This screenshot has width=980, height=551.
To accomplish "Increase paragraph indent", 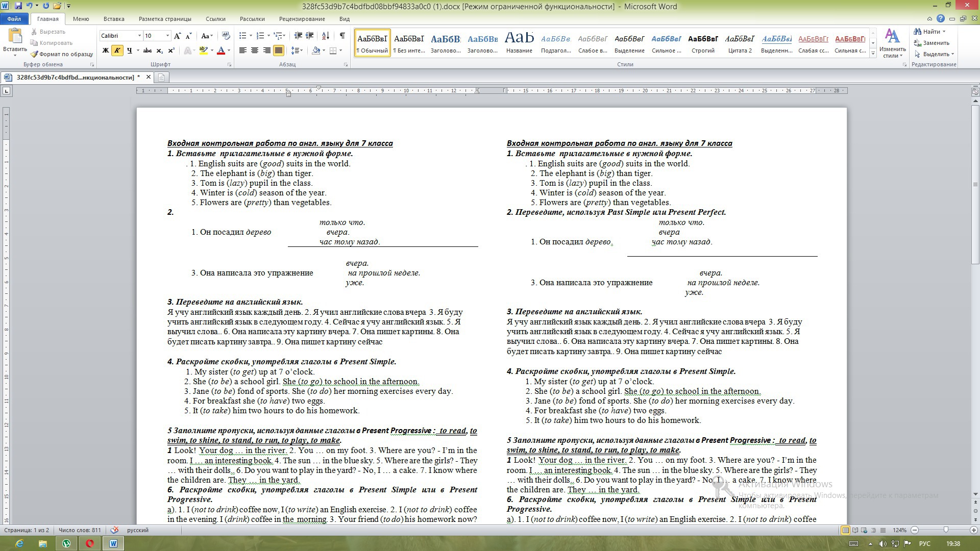I will tap(309, 36).
